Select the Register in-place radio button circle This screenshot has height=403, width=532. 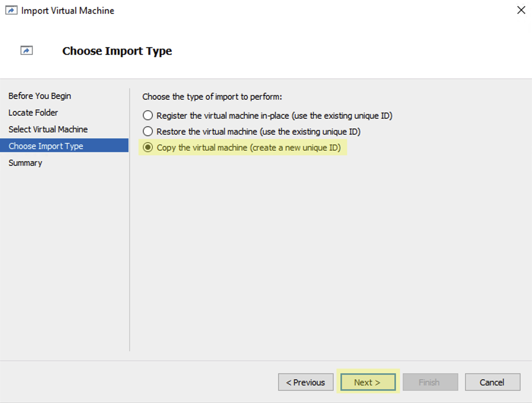pos(148,116)
